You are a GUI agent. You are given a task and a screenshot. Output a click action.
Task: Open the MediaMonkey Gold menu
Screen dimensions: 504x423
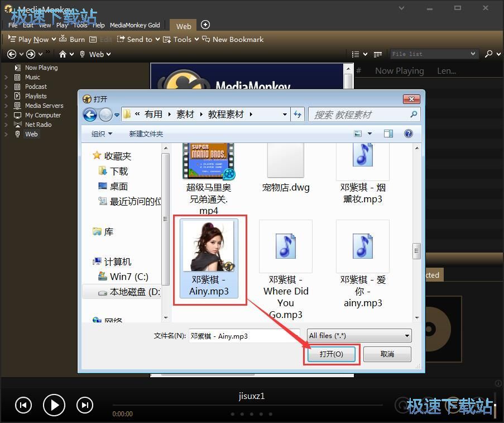click(135, 25)
